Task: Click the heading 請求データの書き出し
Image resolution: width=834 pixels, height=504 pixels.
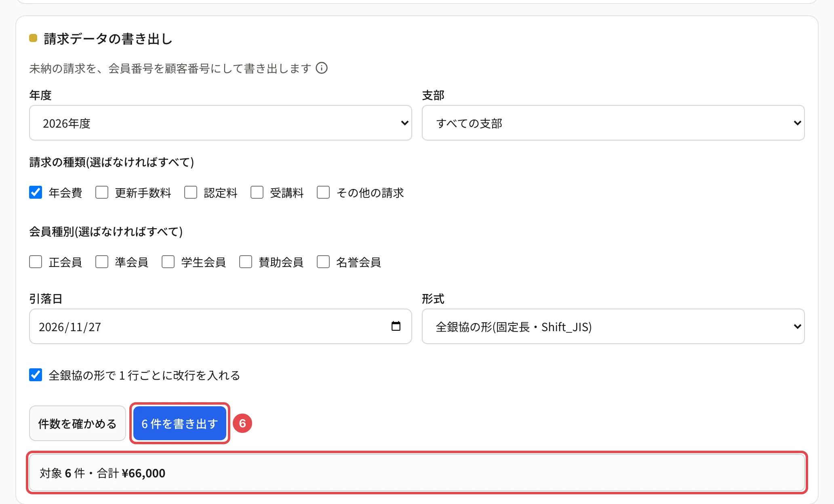Action: point(108,39)
